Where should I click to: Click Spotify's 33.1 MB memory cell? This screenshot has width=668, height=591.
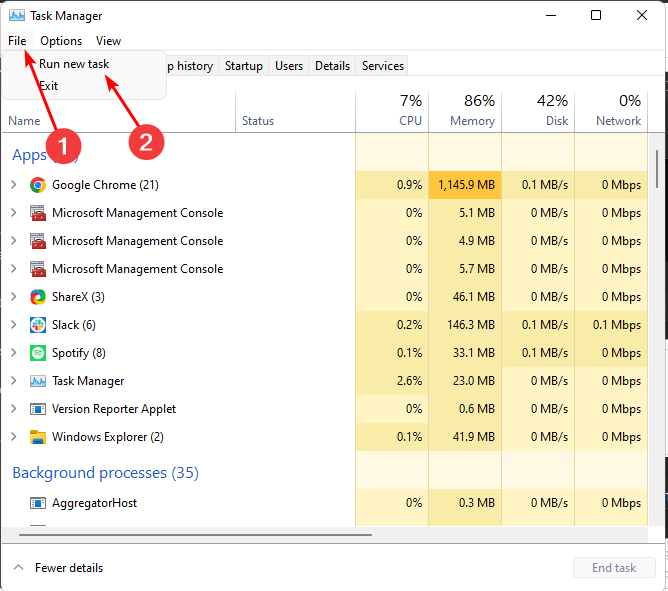tap(465, 353)
